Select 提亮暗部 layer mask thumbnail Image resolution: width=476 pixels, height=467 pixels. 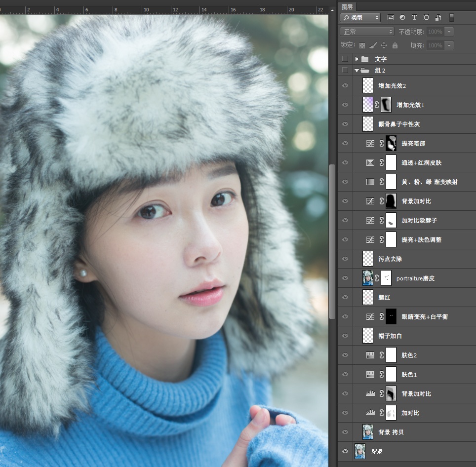tap(391, 143)
